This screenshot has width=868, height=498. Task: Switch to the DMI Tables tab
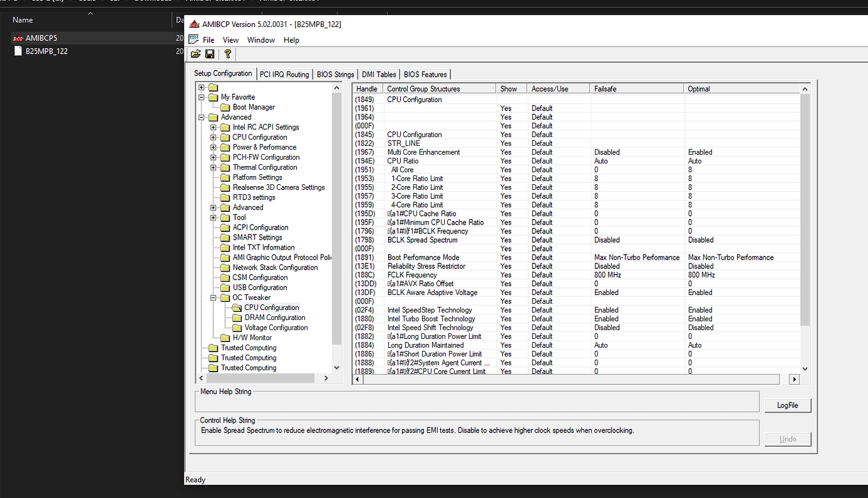coord(379,74)
